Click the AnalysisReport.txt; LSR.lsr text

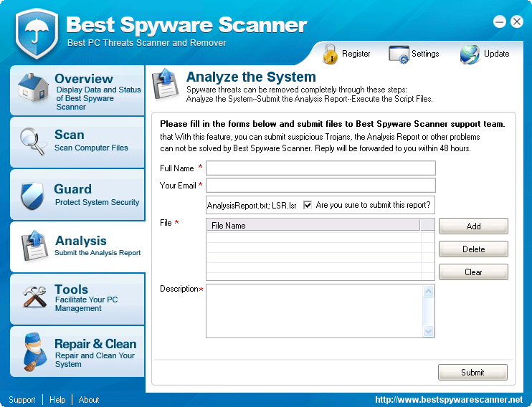pos(252,206)
